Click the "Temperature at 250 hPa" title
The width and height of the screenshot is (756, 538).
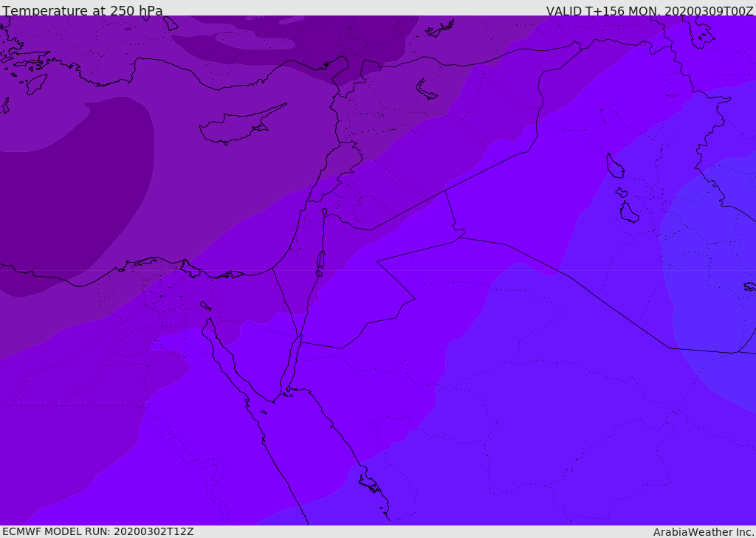83,11
